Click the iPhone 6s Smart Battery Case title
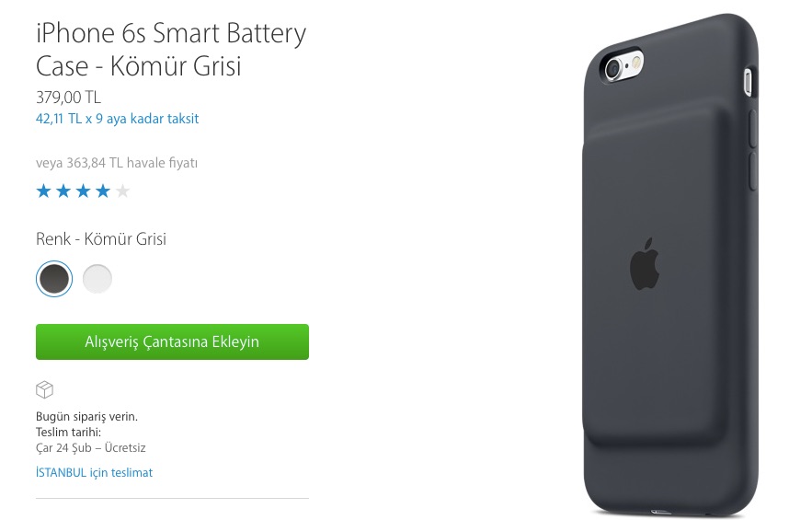The image size is (812, 520). 171,50
